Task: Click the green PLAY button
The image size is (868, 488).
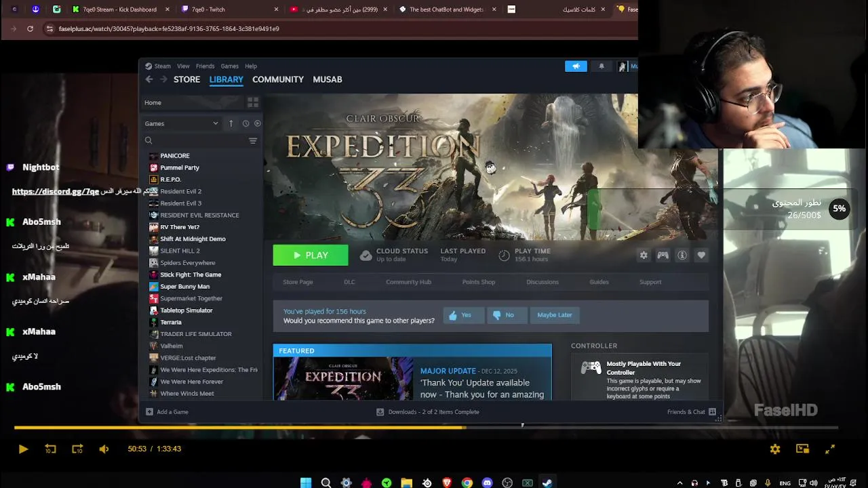Action: (x=311, y=256)
